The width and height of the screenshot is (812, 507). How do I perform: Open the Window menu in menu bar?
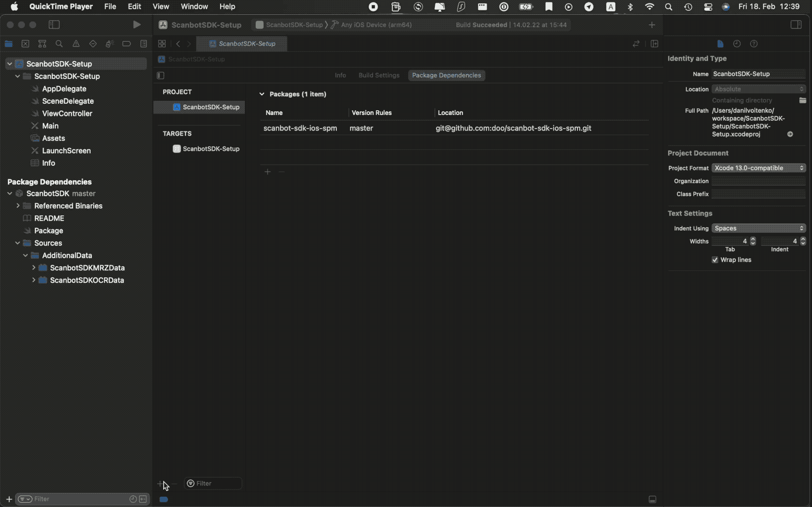(194, 7)
